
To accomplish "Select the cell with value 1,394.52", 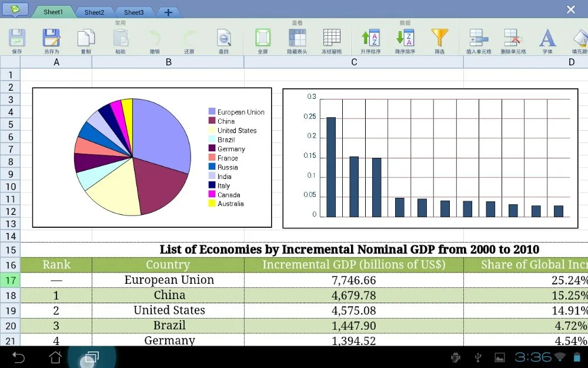I will tap(354, 340).
